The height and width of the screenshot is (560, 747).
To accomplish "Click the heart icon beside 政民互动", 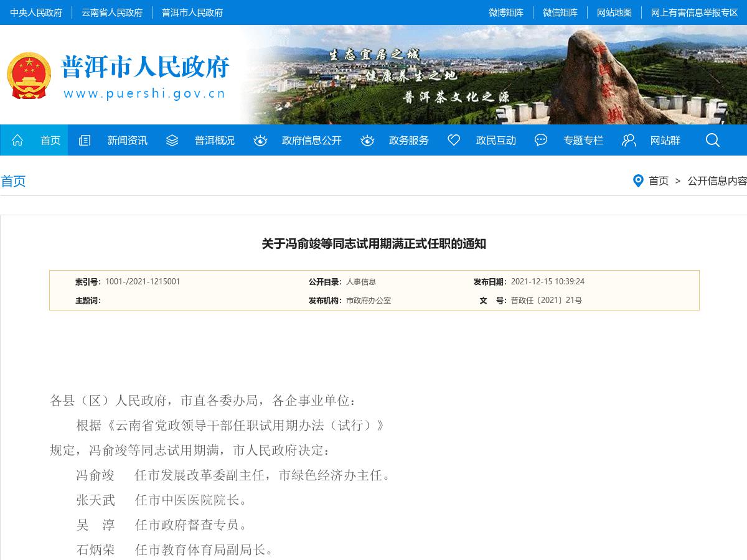I will pyautogui.click(x=454, y=140).
